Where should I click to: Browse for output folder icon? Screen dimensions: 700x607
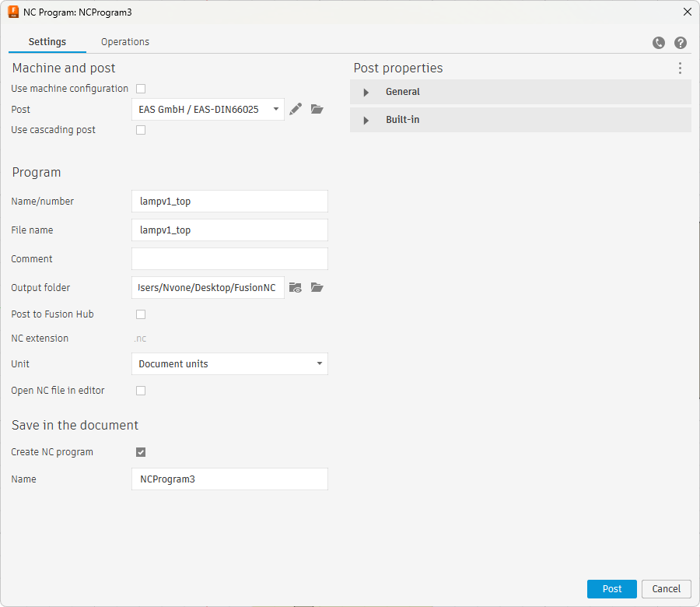click(x=317, y=287)
